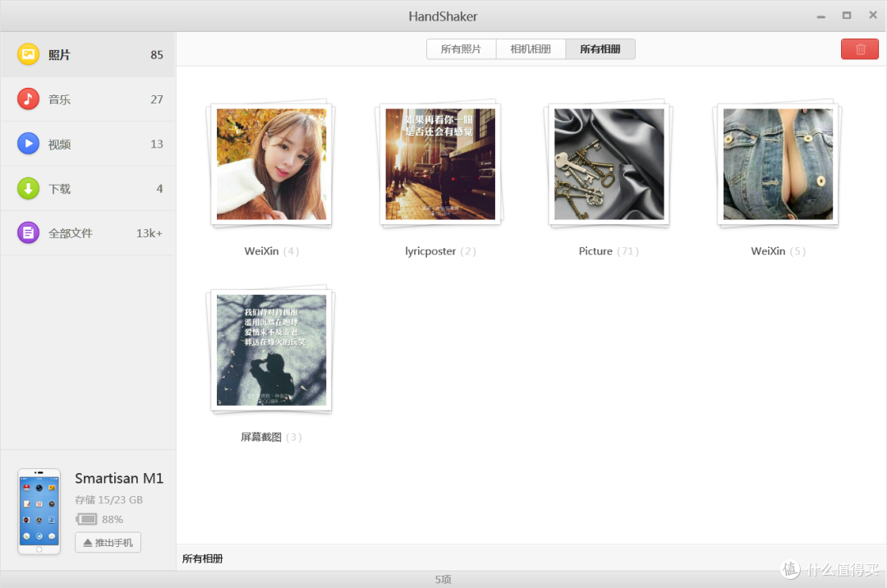Maximize the HandShaker window
Image resolution: width=887 pixels, height=588 pixels.
coord(847,16)
